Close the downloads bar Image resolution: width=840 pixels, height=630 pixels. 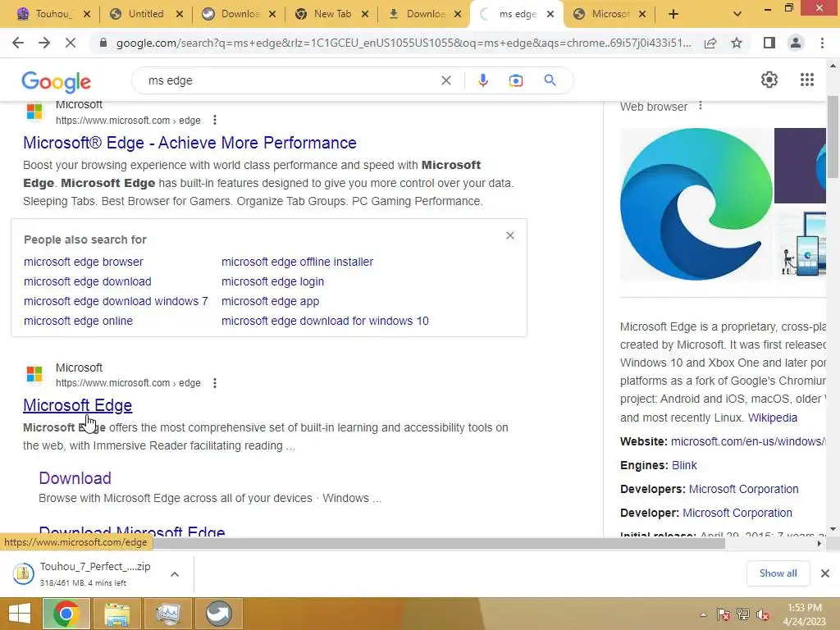click(x=825, y=573)
